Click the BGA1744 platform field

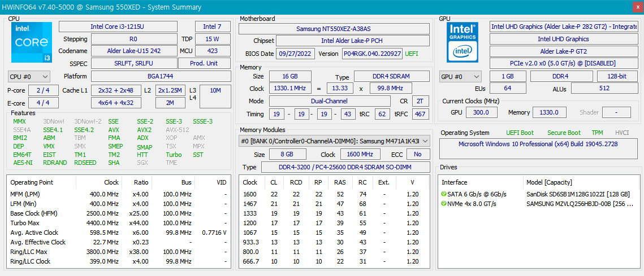[161, 76]
